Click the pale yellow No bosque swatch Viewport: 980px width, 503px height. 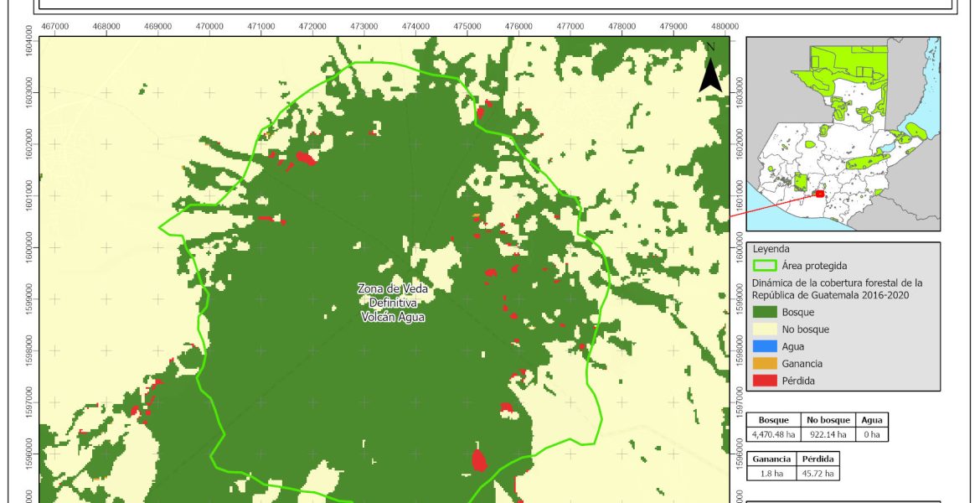(764, 329)
